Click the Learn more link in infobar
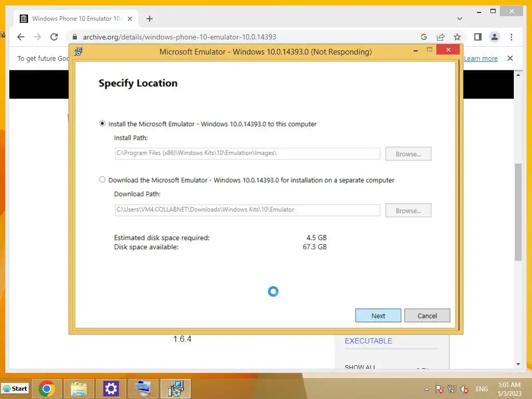The height and width of the screenshot is (399, 532). coord(481,58)
